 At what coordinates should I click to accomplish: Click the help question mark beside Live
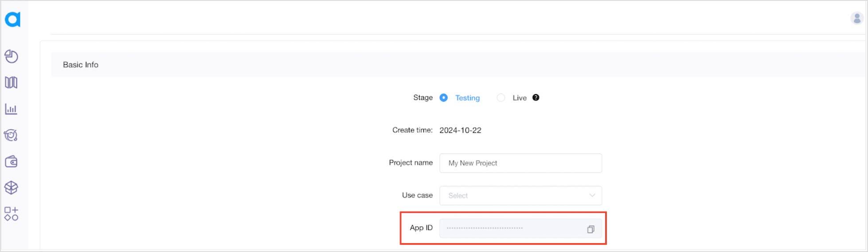[536, 98]
